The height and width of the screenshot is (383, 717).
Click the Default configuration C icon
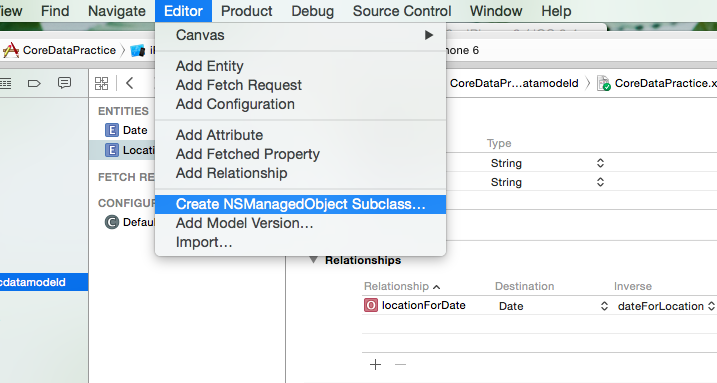(112, 223)
